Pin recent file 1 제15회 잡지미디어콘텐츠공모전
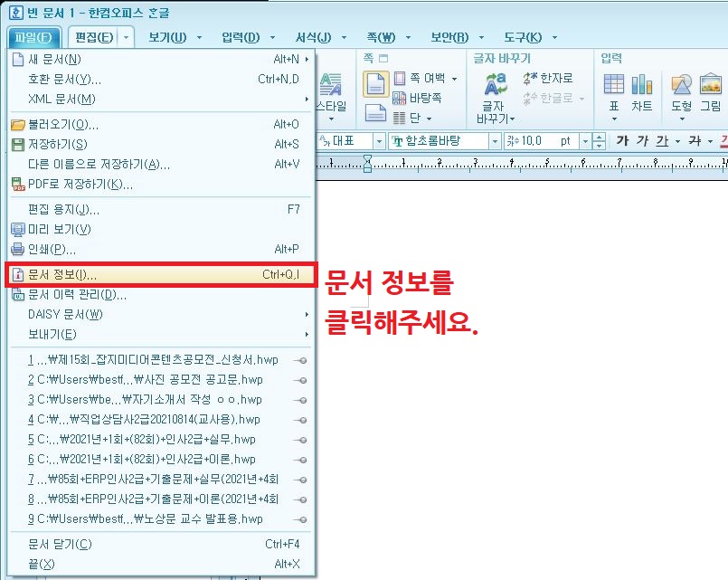The height and width of the screenshot is (580, 728). (x=301, y=360)
